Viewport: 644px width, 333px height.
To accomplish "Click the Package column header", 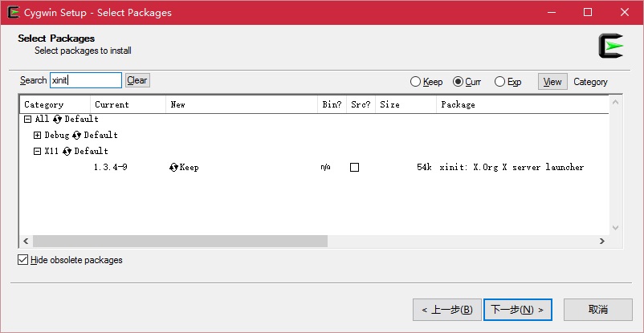I will [x=523, y=104].
